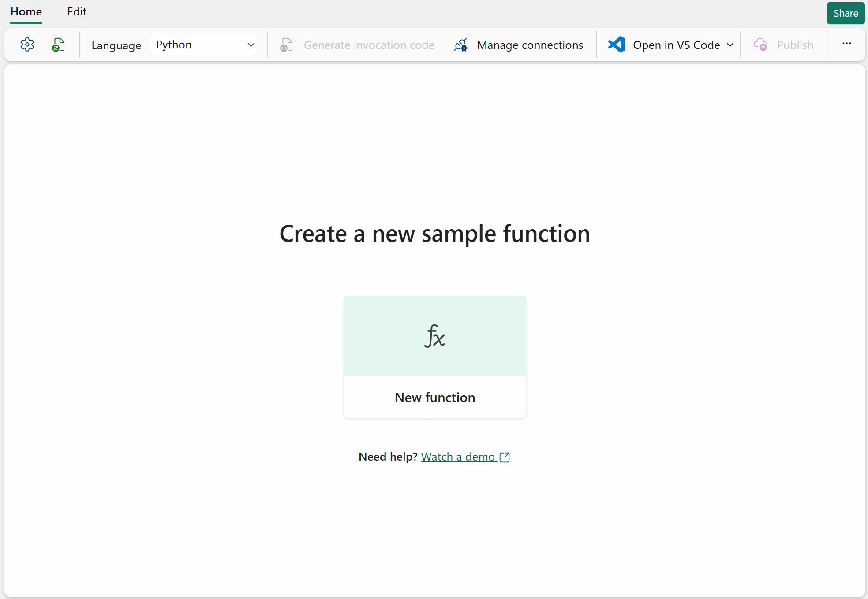
Task: Click the fx function icon
Action: (434, 336)
